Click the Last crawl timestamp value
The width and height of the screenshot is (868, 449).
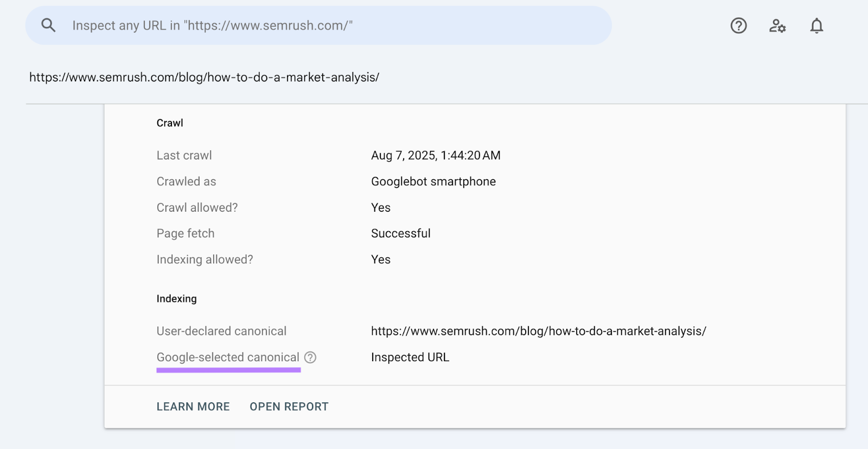[x=436, y=155]
